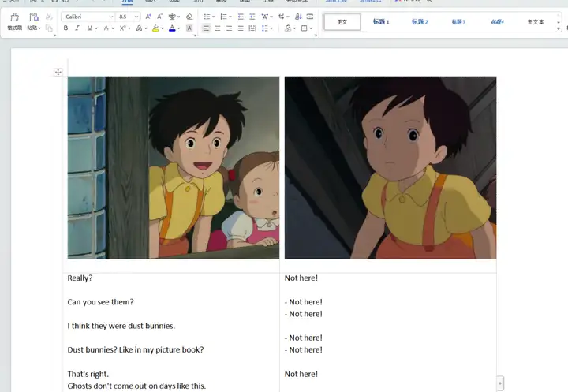
Task: Click the Chinese layout A icon
Action: tap(265, 17)
